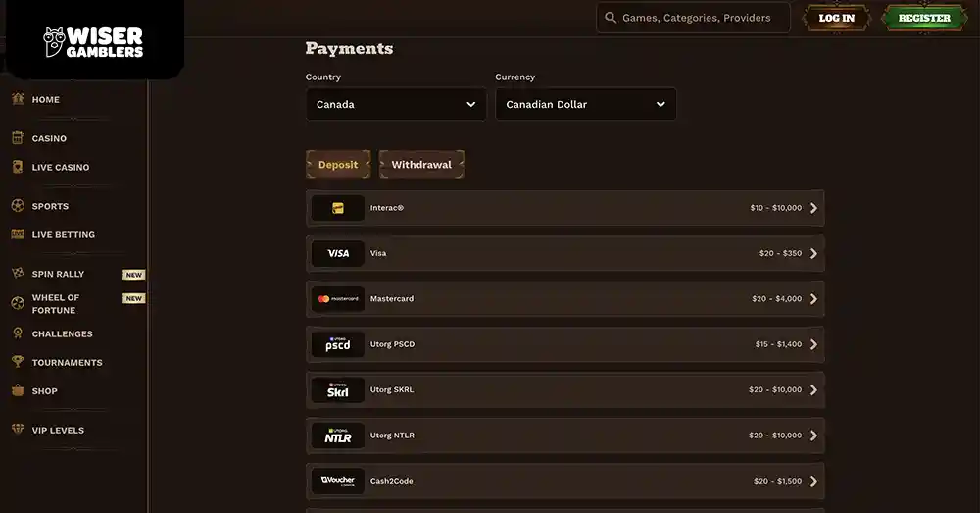Open the Home menu item
Viewport: 980px width, 513px height.
coord(46,99)
